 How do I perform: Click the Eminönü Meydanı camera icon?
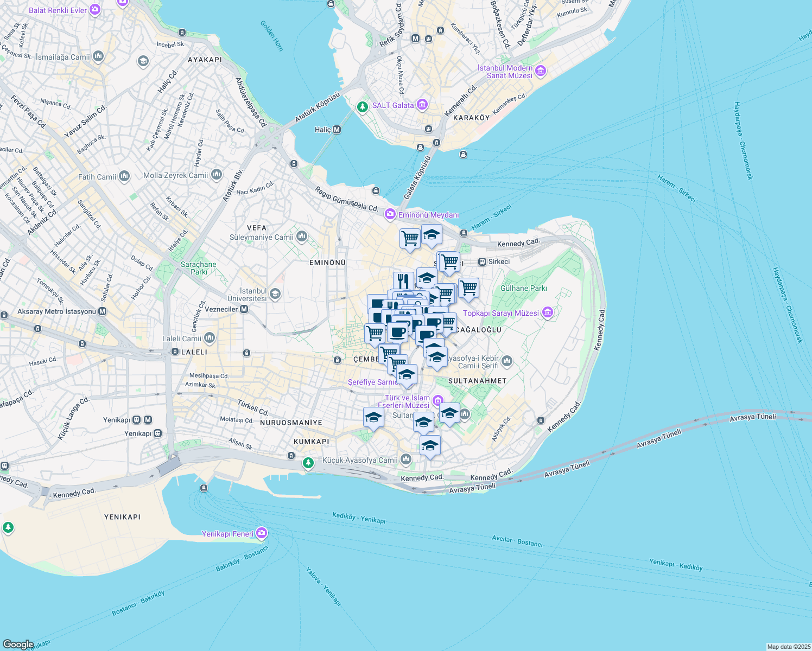[x=390, y=215]
